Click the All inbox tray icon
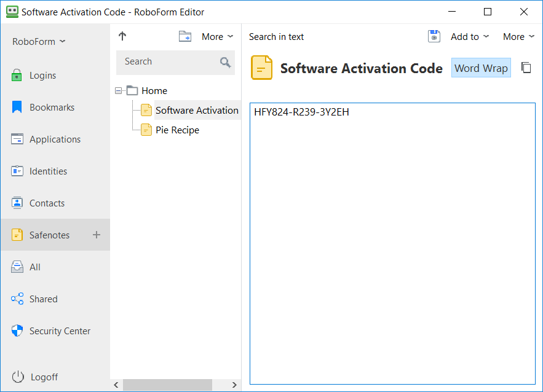This screenshot has height=392, width=543. tap(17, 267)
